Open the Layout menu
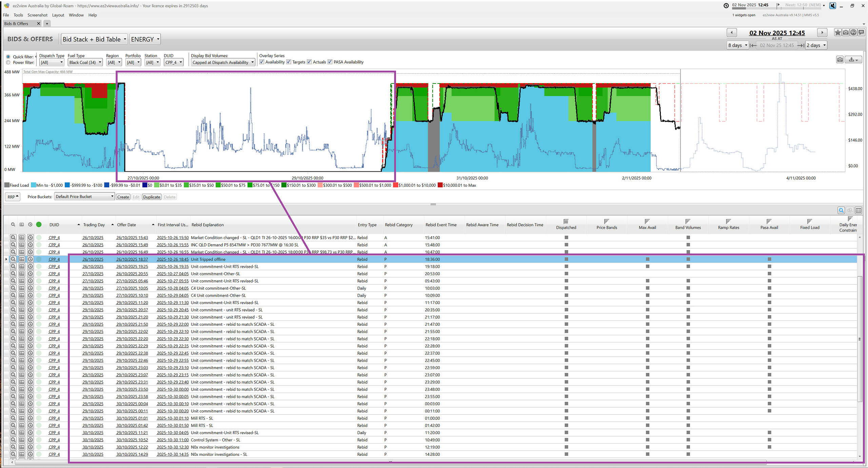Screen dimensions: 868x468 tap(58, 15)
